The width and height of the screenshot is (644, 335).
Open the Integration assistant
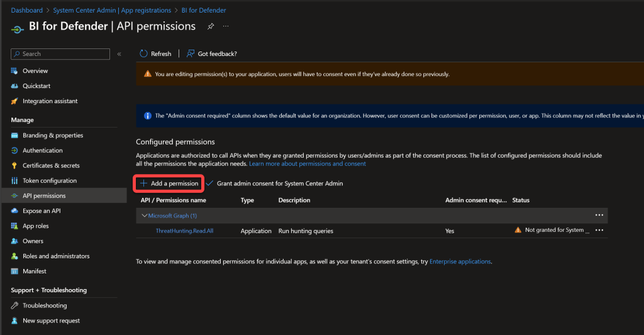point(50,101)
